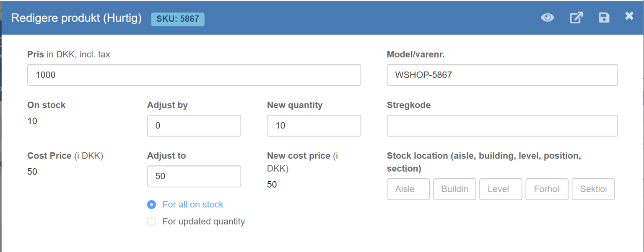Click the 'For updated quantity' label text
644x252 pixels.
(204, 221)
